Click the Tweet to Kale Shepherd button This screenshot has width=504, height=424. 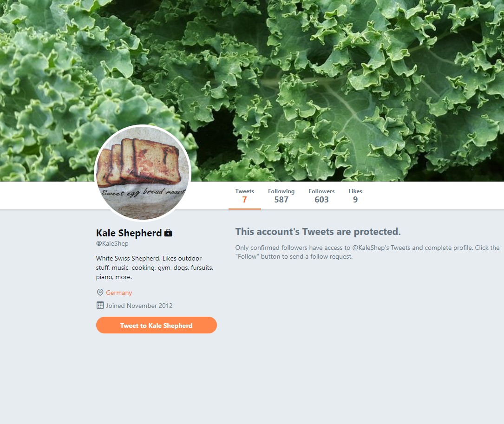157,325
